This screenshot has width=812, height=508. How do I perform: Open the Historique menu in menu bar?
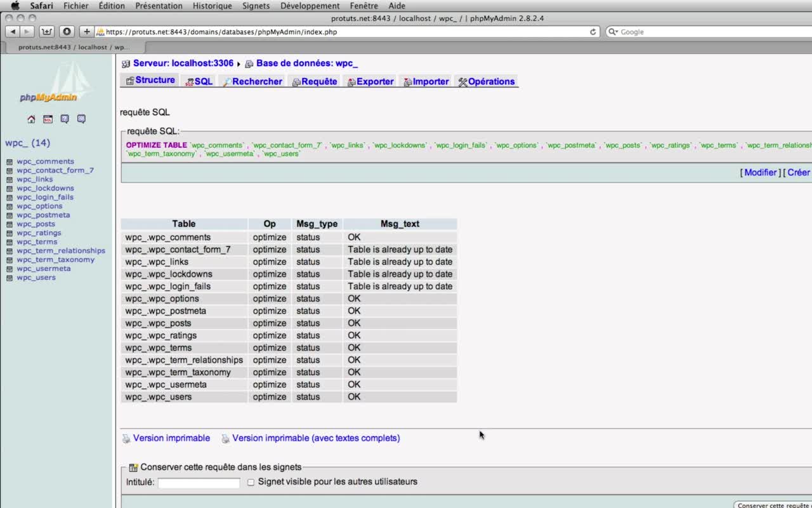click(212, 6)
